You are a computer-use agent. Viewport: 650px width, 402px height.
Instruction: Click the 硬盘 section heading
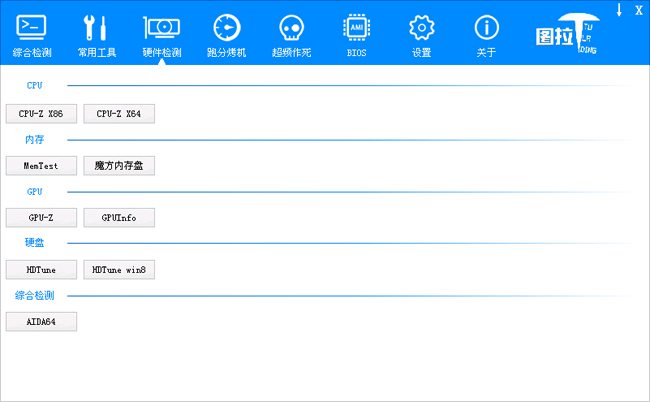(x=34, y=242)
